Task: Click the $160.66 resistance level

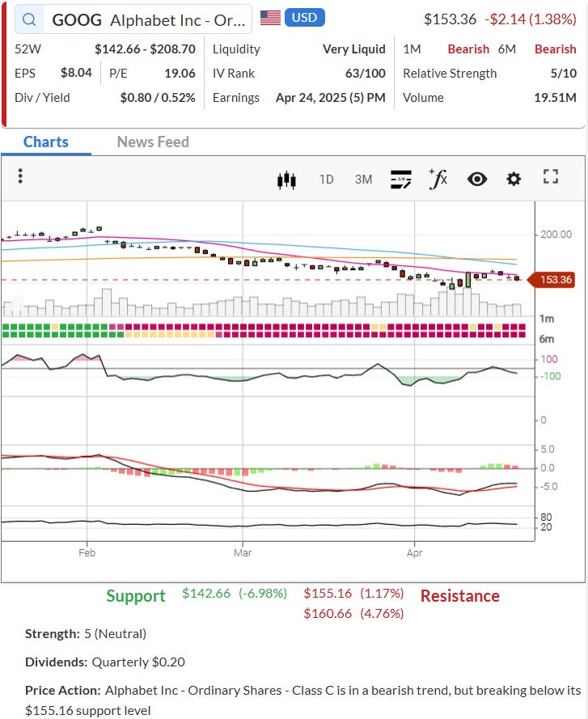Action: click(328, 614)
